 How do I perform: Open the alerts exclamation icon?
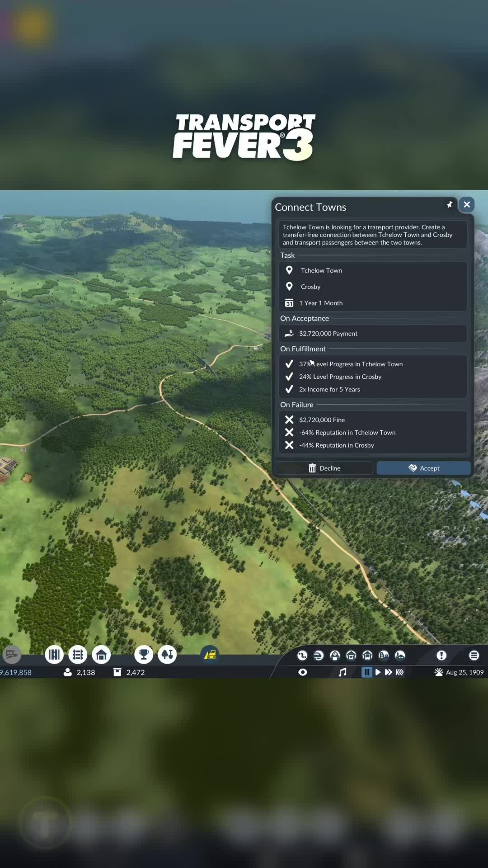[441, 655]
